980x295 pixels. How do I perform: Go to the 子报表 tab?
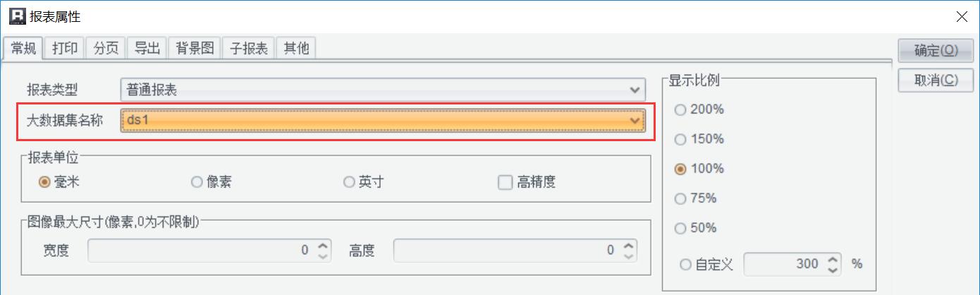pos(248,49)
